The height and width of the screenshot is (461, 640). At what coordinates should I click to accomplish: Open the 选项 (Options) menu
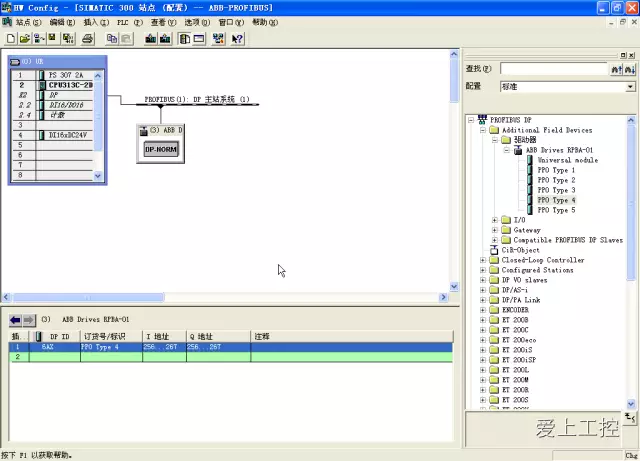click(197, 22)
